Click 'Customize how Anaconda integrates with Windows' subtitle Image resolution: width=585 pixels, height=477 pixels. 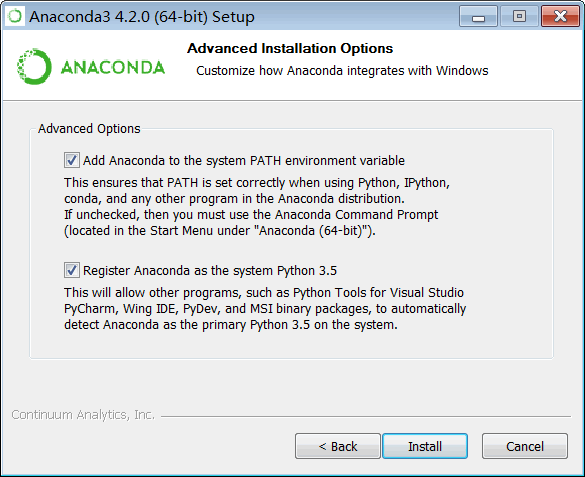coord(342,71)
